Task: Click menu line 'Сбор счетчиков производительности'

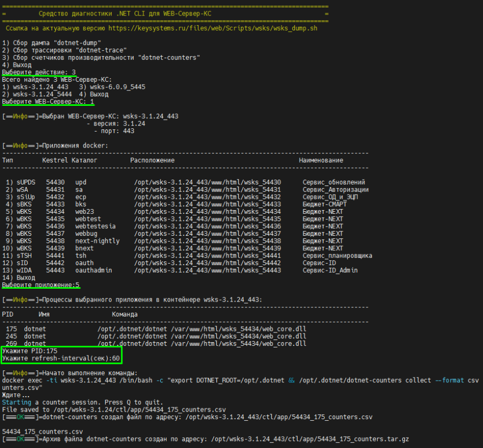Action: 101,58
